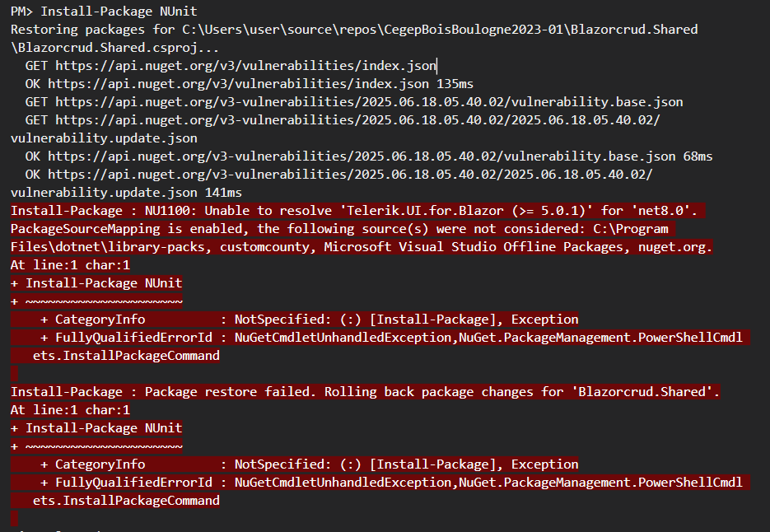Click the second At line:1 char:1 text
Screen dimensions: 770x532
(70, 410)
